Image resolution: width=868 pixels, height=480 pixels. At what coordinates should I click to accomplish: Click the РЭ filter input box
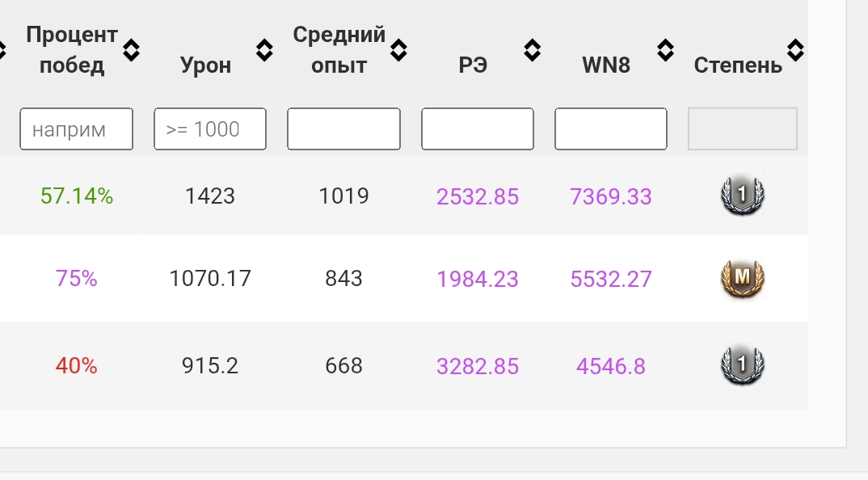[478, 129]
